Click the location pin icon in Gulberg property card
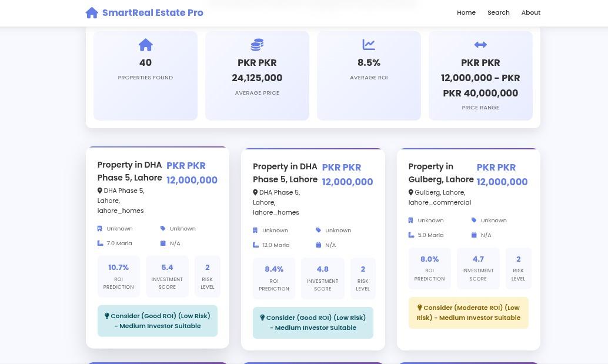 (x=411, y=192)
